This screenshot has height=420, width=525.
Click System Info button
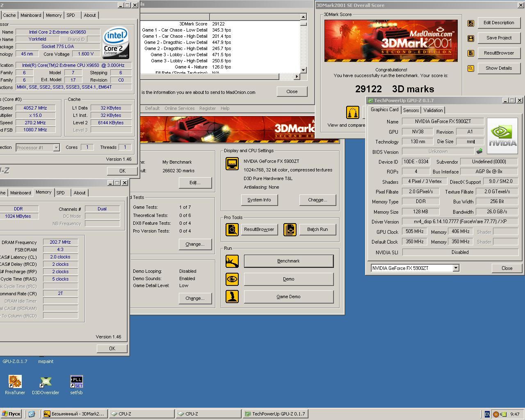tap(259, 200)
